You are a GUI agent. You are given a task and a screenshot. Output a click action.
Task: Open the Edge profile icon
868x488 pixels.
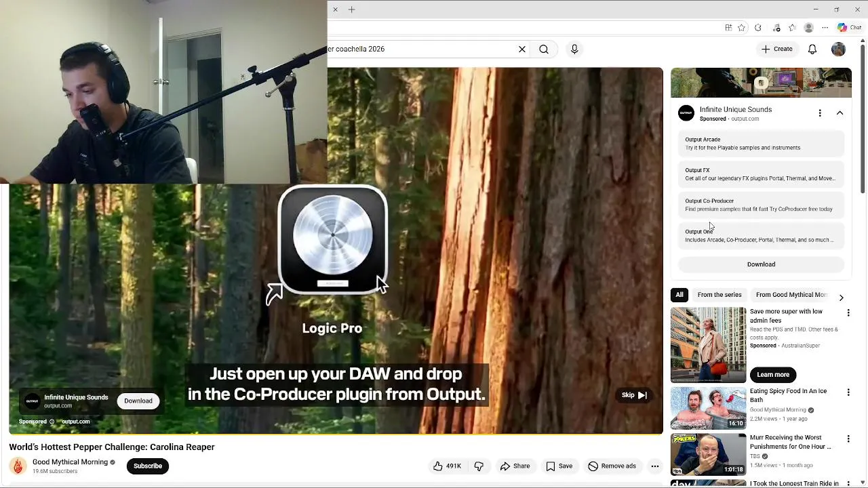[808, 28]
